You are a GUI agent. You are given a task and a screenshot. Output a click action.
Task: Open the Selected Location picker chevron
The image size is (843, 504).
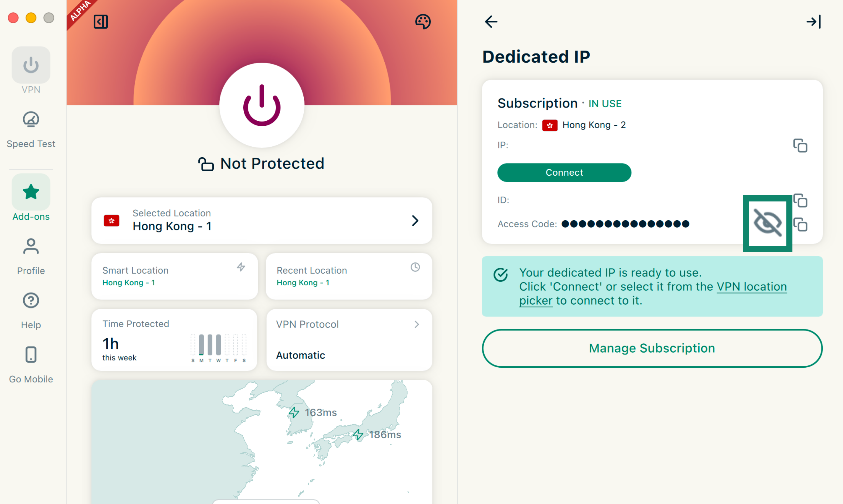[415, 221]
